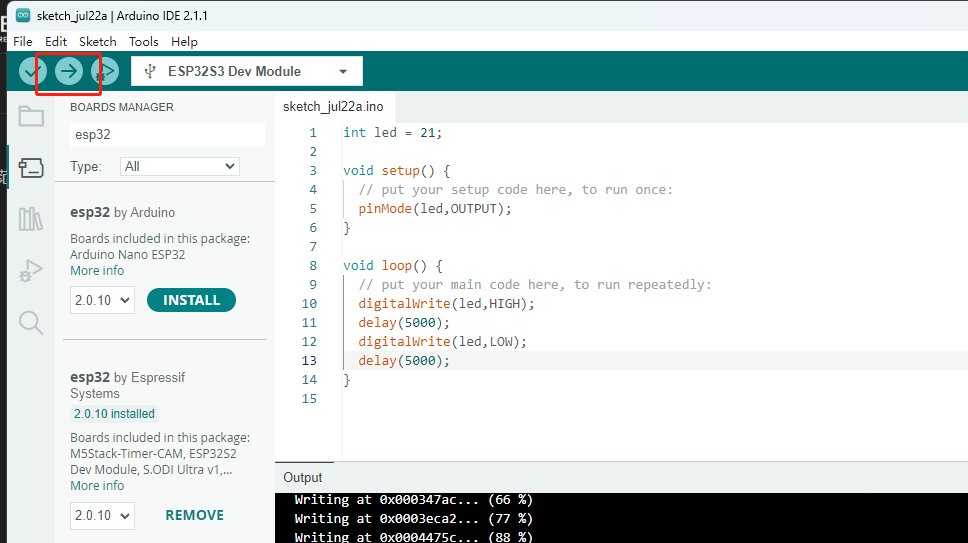Open the Boards Manager sidebar icon
This screenshot has width=968, height=543.
coord(31,167)
